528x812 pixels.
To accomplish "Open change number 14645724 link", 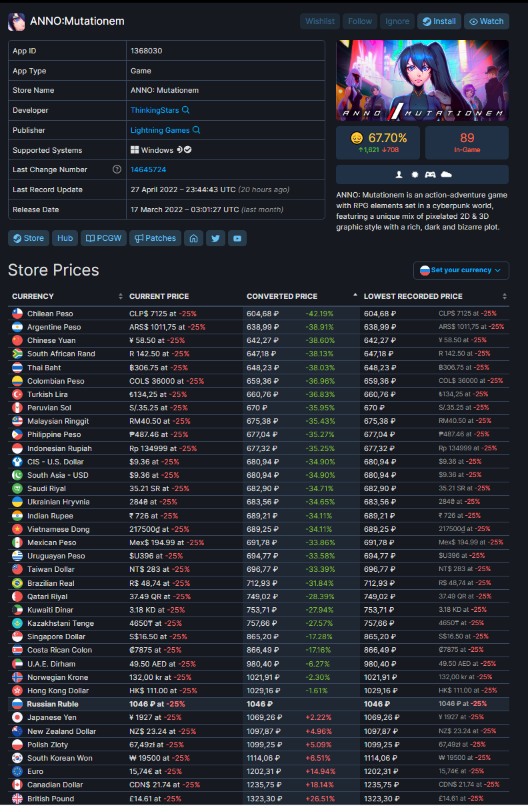I will tap(148, 169).
